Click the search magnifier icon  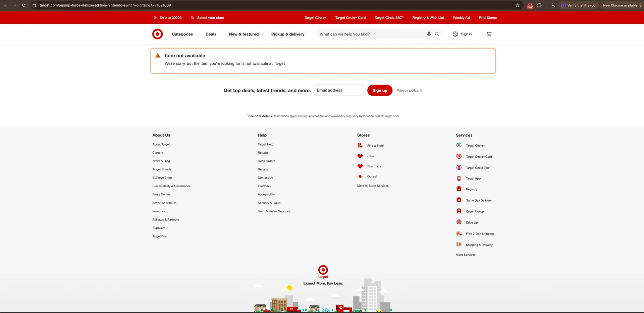tap(437, 34)
